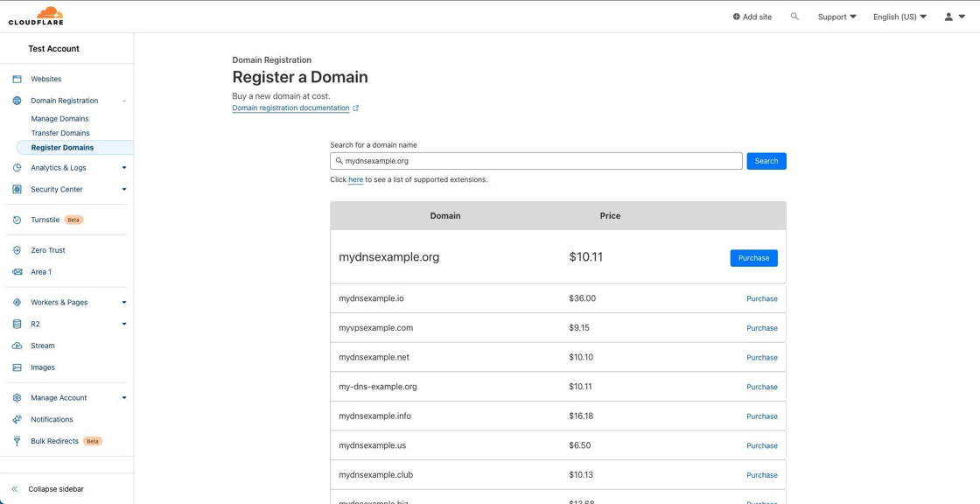Open the Notifications menu item
980x504 pixels.
tap(52, 420)
